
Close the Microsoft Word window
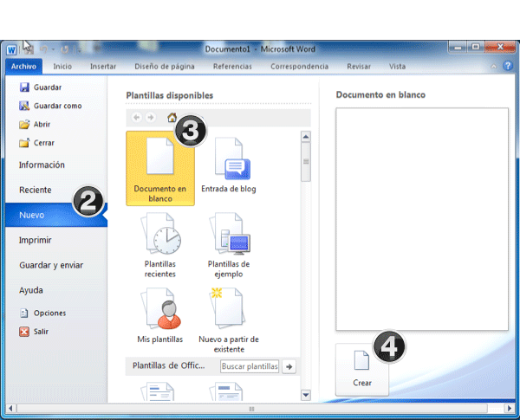click(500, 47)
